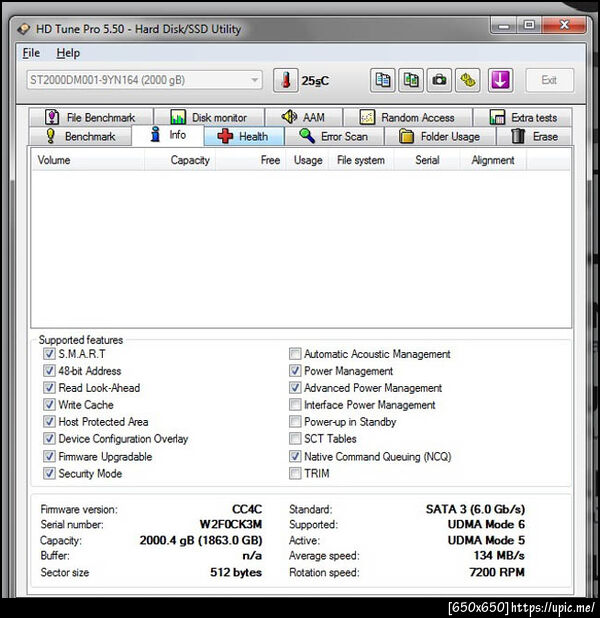Image resolution: width=600 pixels, height=618 pixels.
Task: Toggle the Host Protected Area checkbox
Action: click(49, 421)
